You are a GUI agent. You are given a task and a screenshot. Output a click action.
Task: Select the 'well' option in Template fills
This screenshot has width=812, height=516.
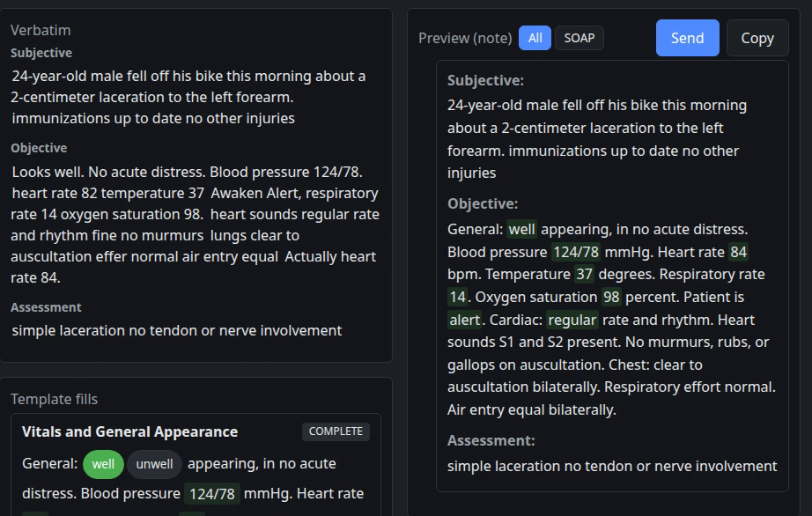pos(103,464)
